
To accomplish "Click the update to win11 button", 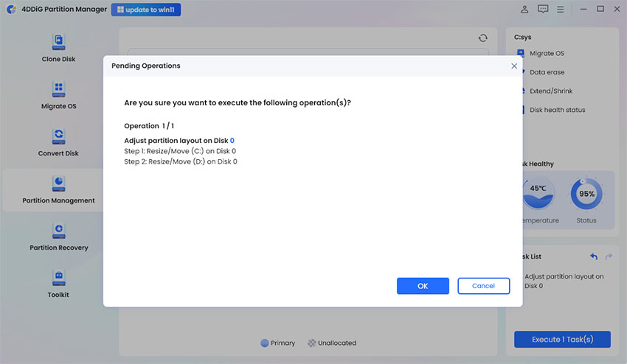I will point(145,10).
